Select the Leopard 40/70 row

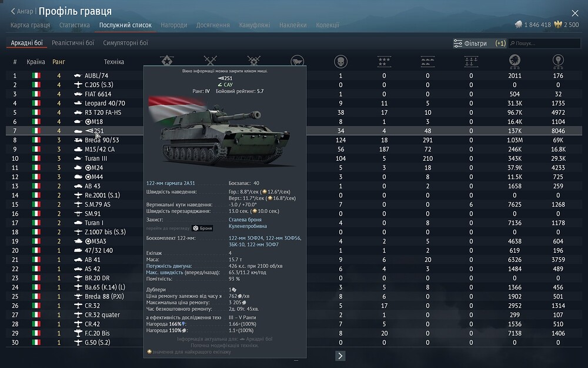(x=294, y=103)
